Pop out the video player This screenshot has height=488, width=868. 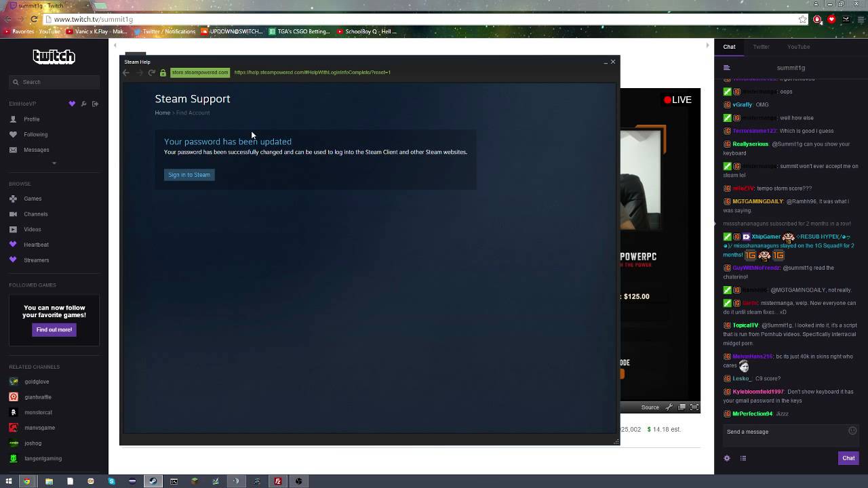682,407
